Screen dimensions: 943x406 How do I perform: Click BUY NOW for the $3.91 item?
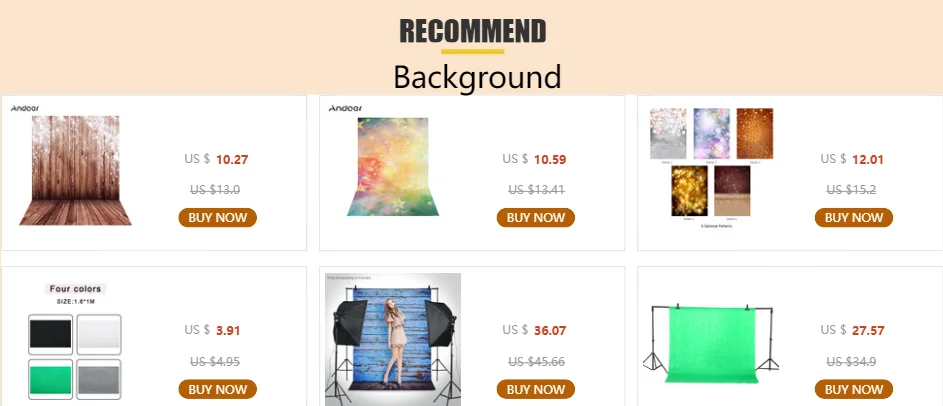coord(218,389)
